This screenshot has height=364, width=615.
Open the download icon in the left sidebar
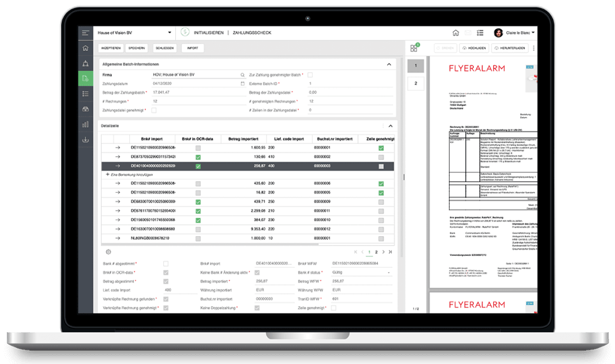85,139
